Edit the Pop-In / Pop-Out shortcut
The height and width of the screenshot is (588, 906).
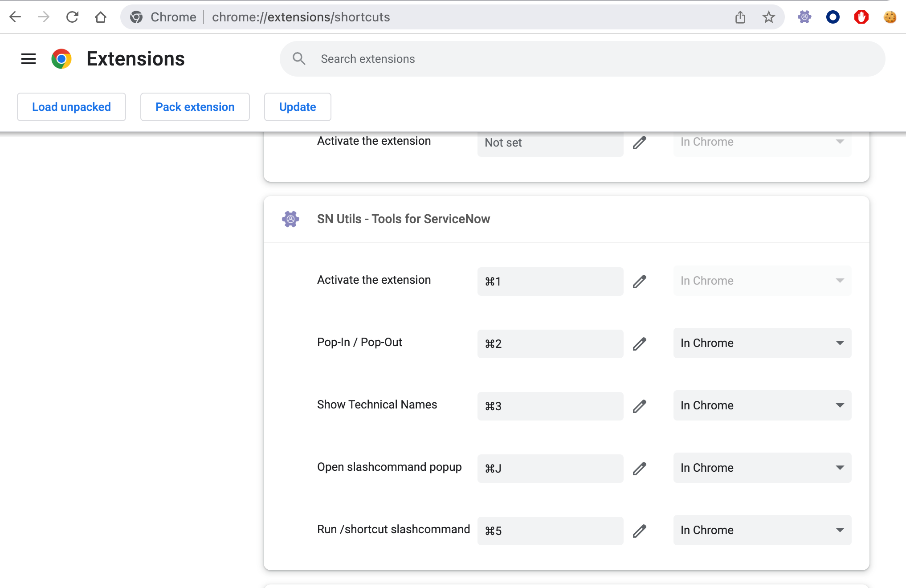(640, 343)
